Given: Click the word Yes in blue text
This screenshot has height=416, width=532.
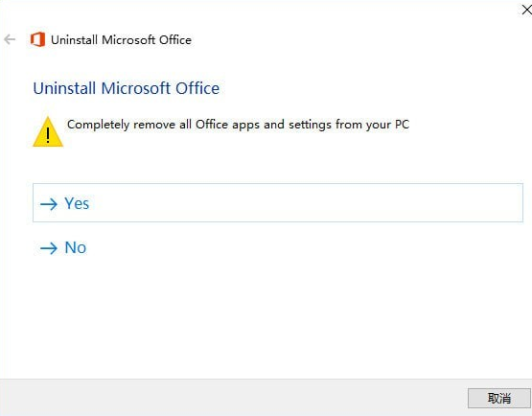Looking at the screenshot, I should pyautogui.click(x=77, y=203).
